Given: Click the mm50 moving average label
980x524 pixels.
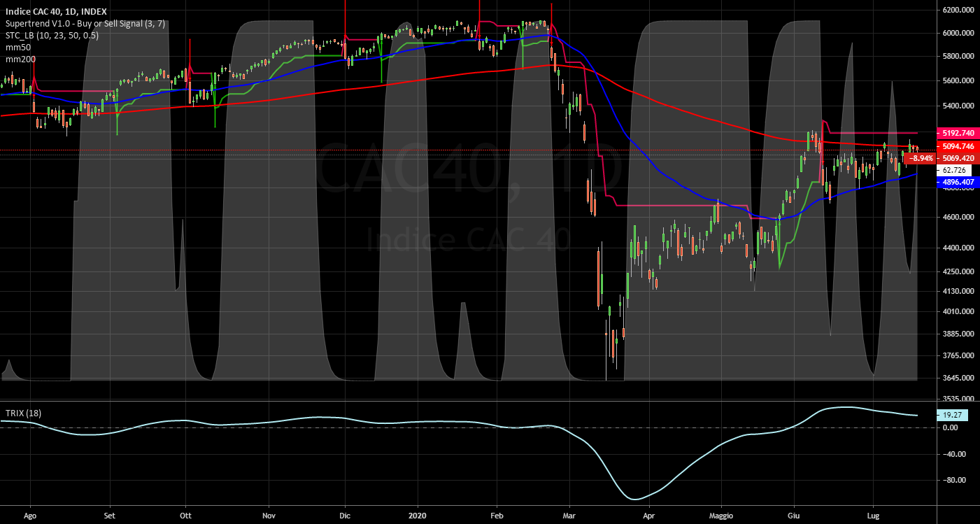Looking at the screenshot, I should tap(17, 47).
